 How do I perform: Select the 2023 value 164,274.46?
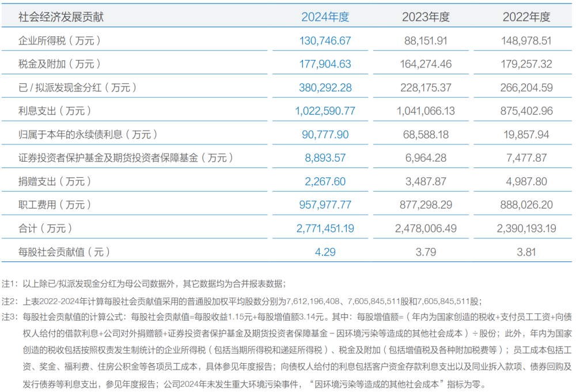click(426, 64)
